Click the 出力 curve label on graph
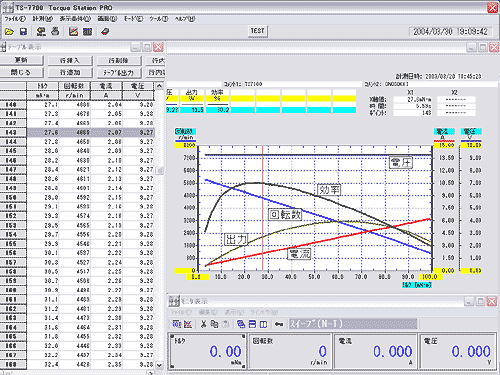500x375 pixels. [x=236, y=239]
